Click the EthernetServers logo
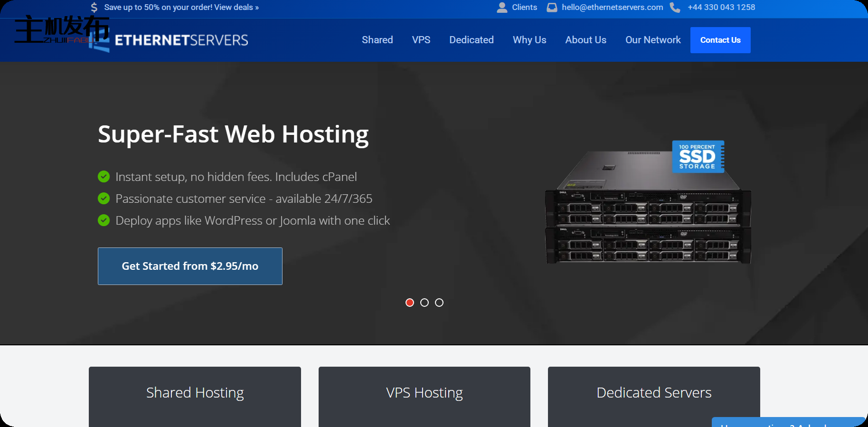Viewport: 868px width, 427px height. pyautogui.click(x=180, y=40)
